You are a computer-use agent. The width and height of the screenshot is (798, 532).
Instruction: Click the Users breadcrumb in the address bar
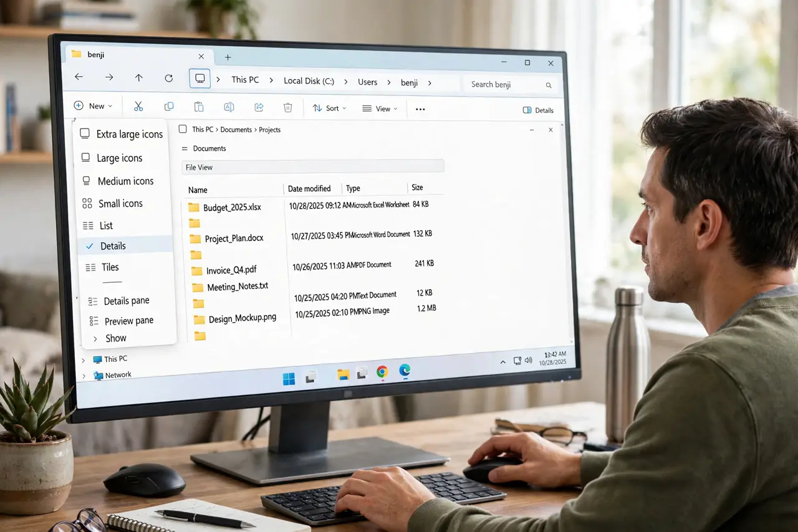[368, 82]
